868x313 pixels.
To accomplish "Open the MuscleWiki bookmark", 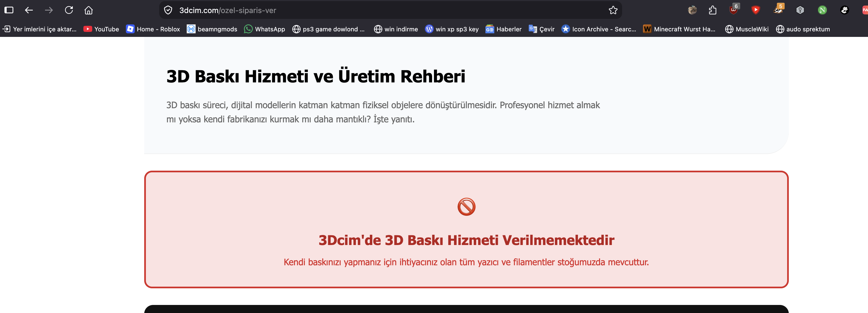I will 747,29.
